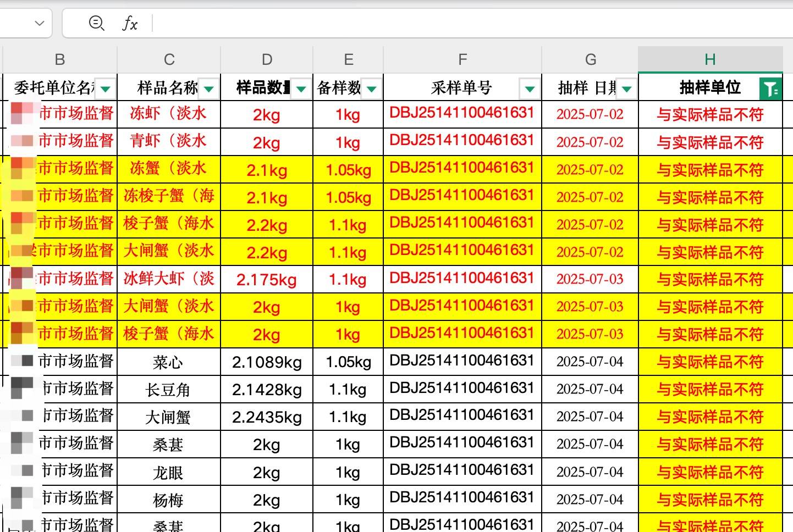
Task: Click the filter icon on 样品数量 header
Action: tap(300, 87)
